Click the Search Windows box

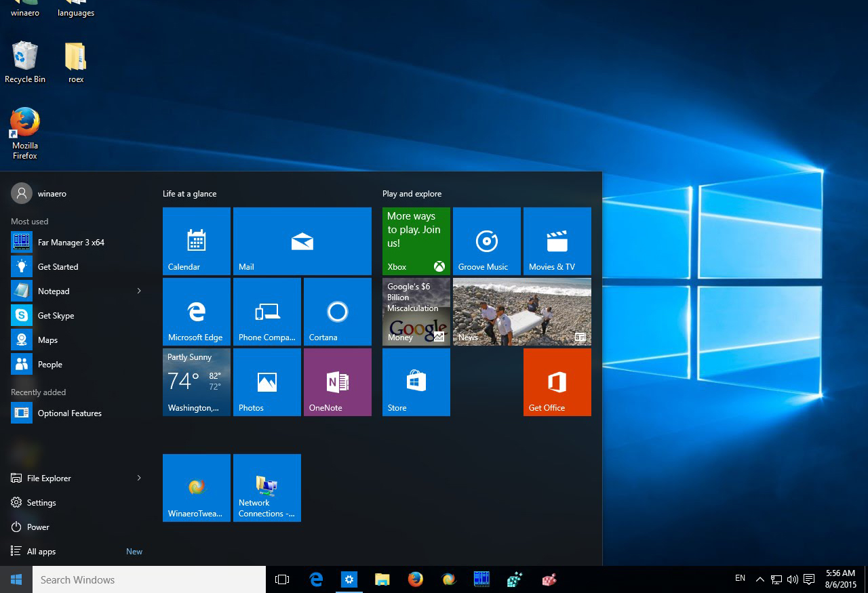(149, 579)
